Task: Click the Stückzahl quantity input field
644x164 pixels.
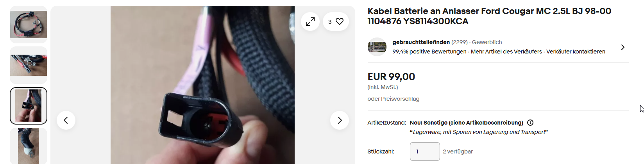Action: point(425,152)
